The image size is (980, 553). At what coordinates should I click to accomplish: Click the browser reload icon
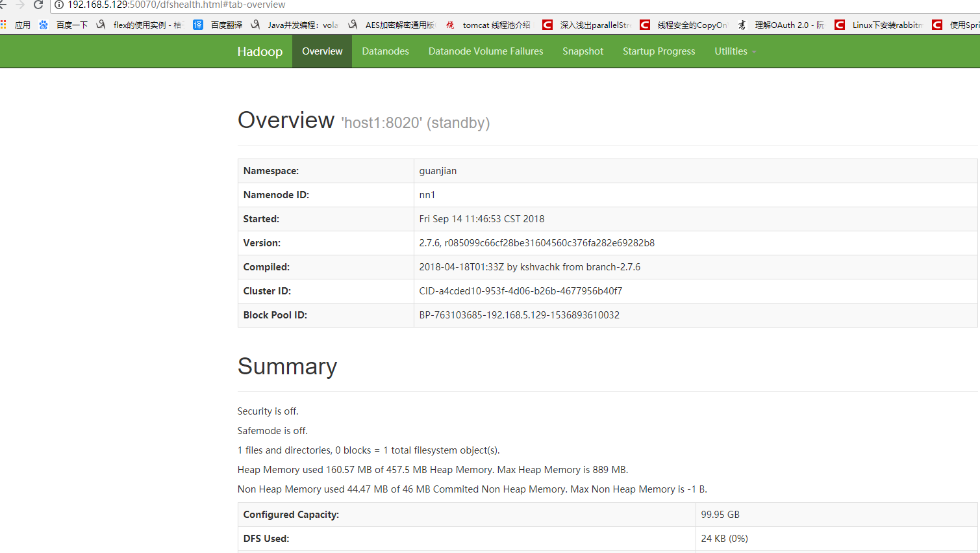(38, 5)
